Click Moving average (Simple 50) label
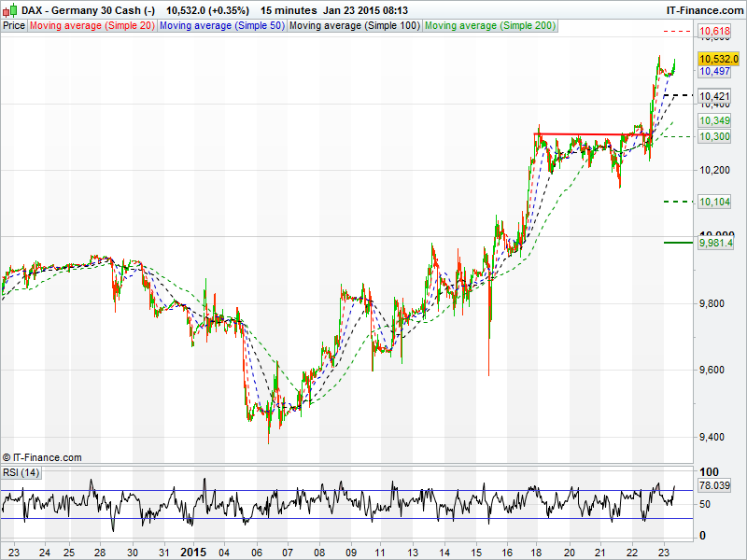This screenshot has width=747, height=560. [x=221, y=25]
